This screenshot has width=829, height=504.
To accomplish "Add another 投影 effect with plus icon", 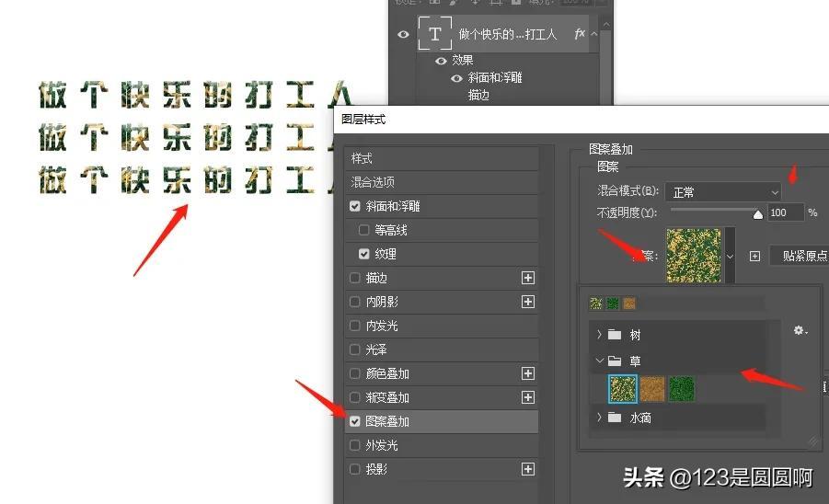I will click(x=527, y=469).
